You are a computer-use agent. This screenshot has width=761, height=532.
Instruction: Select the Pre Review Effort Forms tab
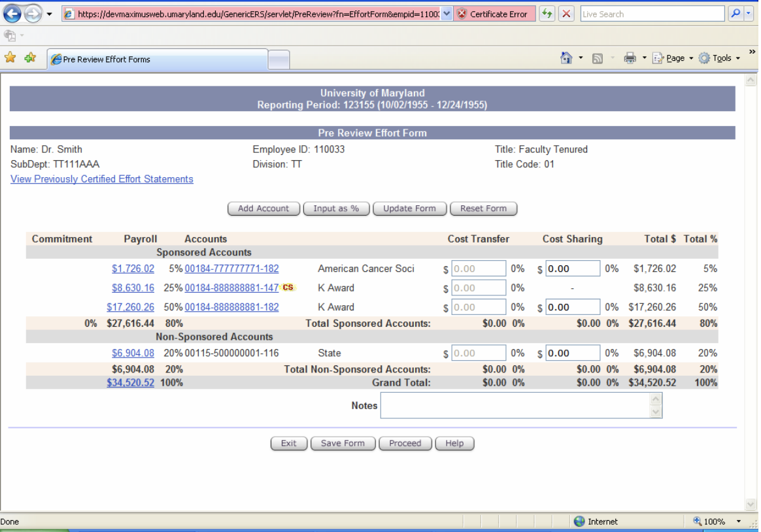pos(157,58)
